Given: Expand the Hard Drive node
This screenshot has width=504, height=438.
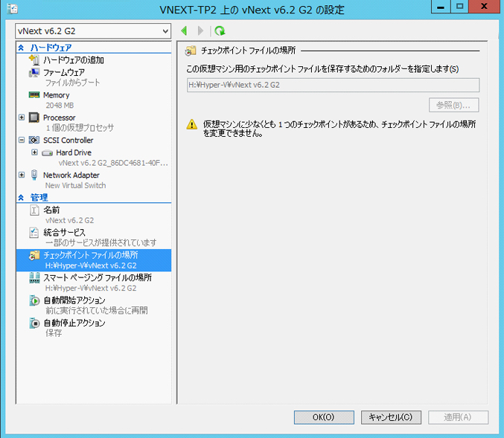Looking at the screenshot, I should [34, 152].
